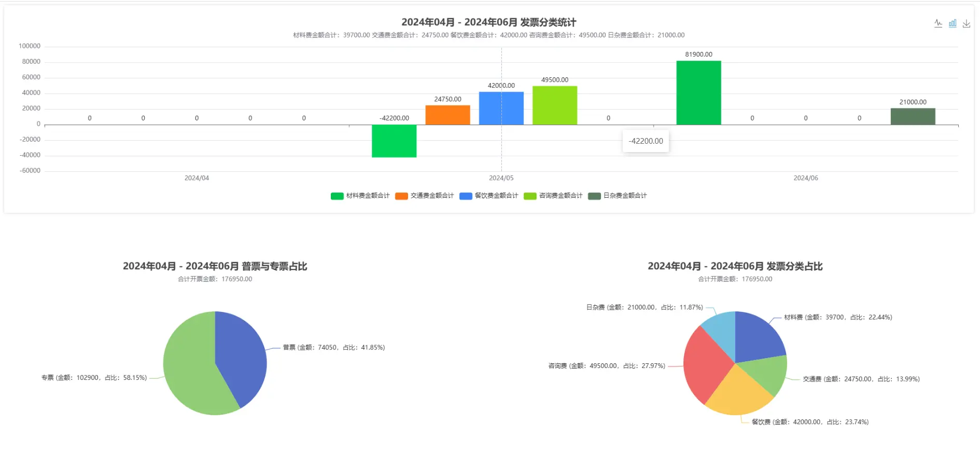Image resolution: width=980 pixels, height=450 pixels.
Task: Toggle 餐饮费金额合计 legend series
Action: (489, 196)
